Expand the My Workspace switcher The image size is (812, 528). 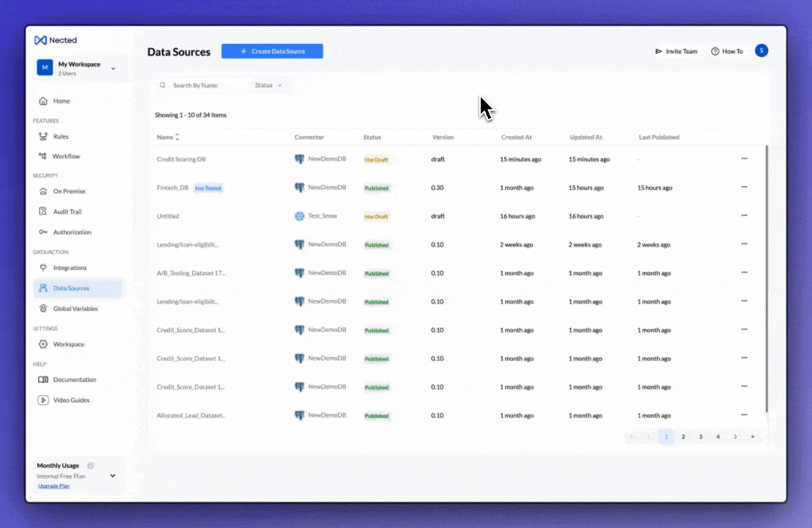point(113,68)
